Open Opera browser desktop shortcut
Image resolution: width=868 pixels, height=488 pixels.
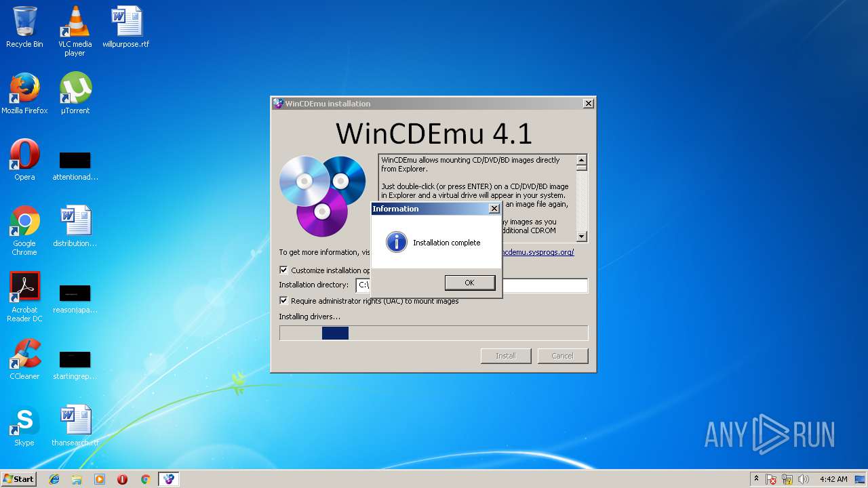point(24,160)
